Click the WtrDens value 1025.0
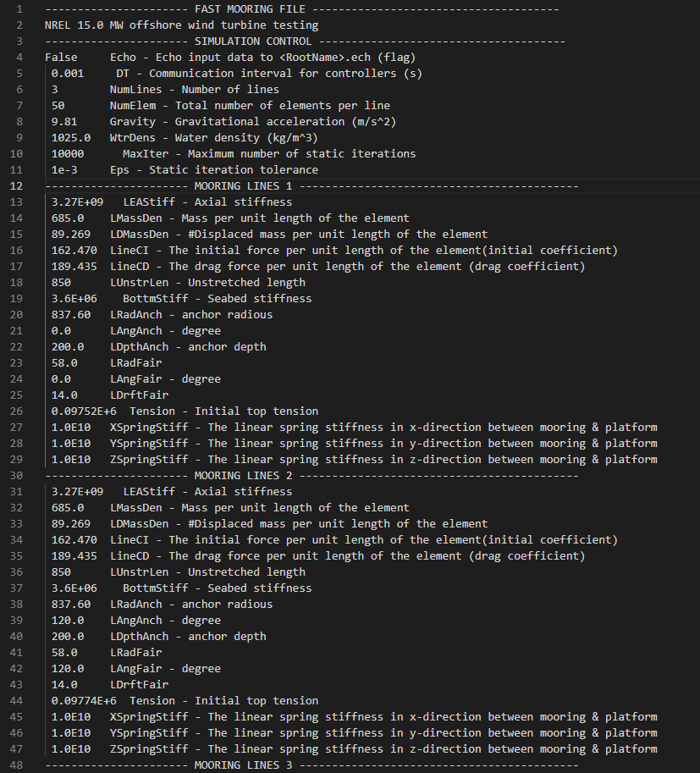 click(70, 137)
